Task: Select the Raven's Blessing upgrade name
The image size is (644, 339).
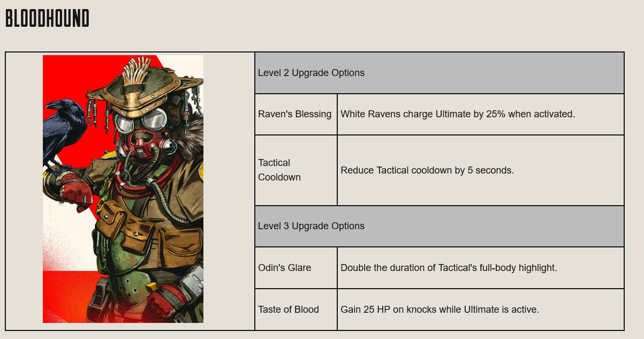Action: click(294, 114)
